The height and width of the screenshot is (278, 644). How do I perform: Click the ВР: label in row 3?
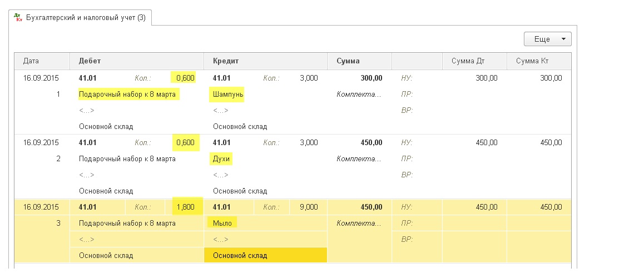pos(407,239)
